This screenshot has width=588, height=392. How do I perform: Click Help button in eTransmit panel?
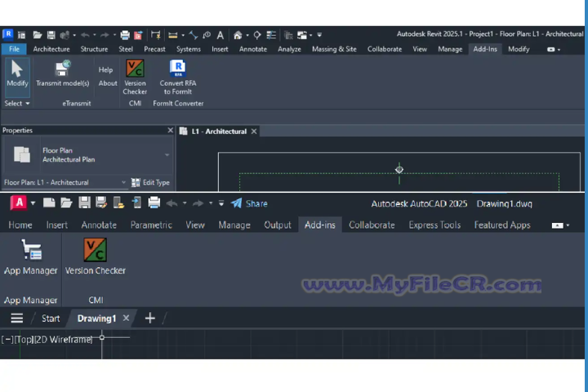pyautogui.click(x=105, y=69)
